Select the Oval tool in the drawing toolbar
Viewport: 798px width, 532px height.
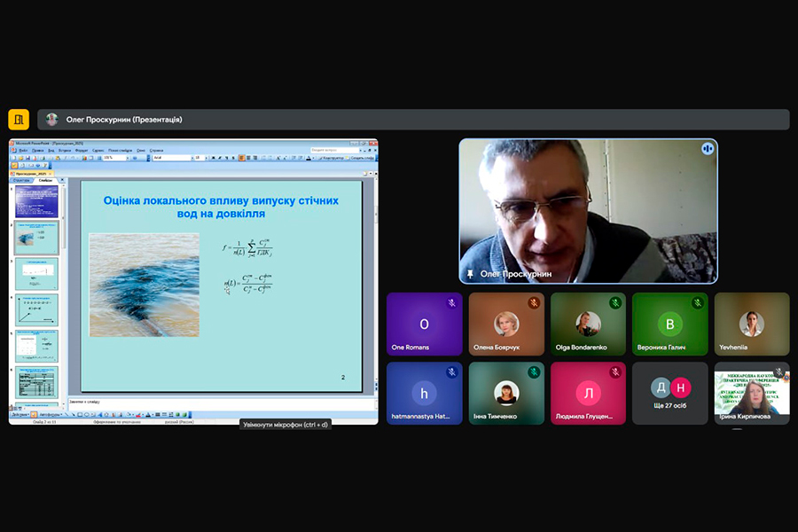coord(87,414)
